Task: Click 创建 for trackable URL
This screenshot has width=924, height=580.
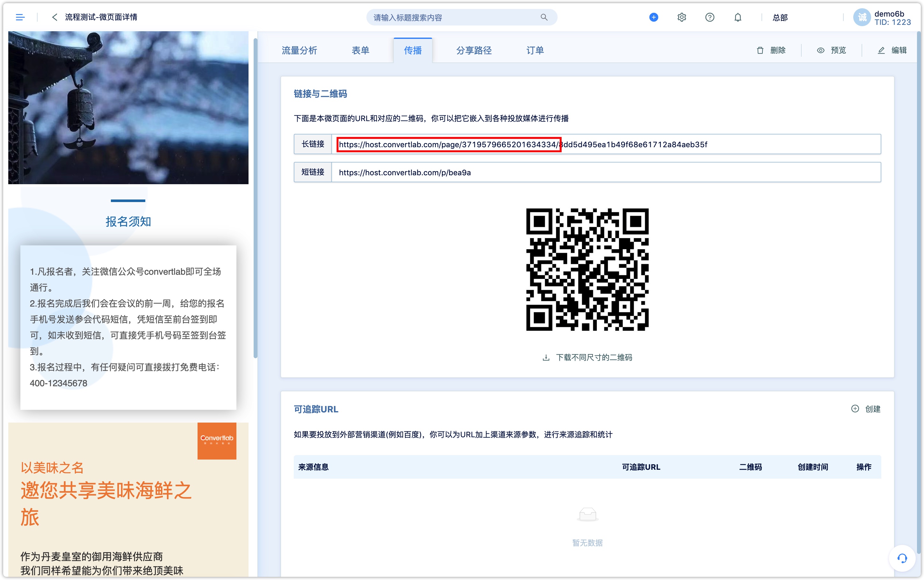Action: 866,409
